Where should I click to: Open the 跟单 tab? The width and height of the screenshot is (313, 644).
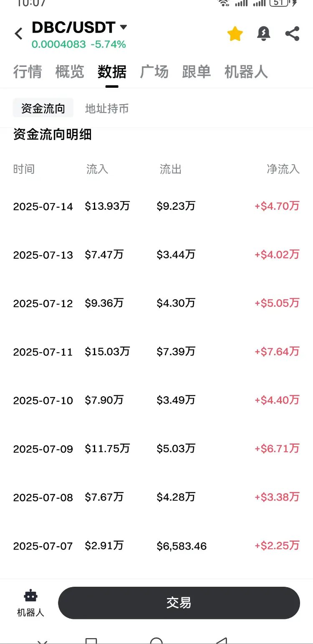[197, 72]
